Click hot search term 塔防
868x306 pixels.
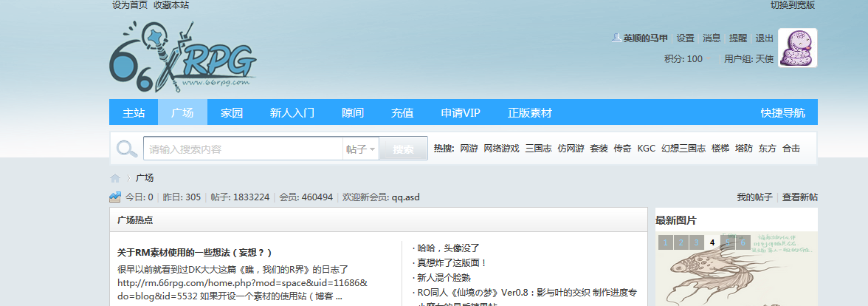tap(744, 149)
